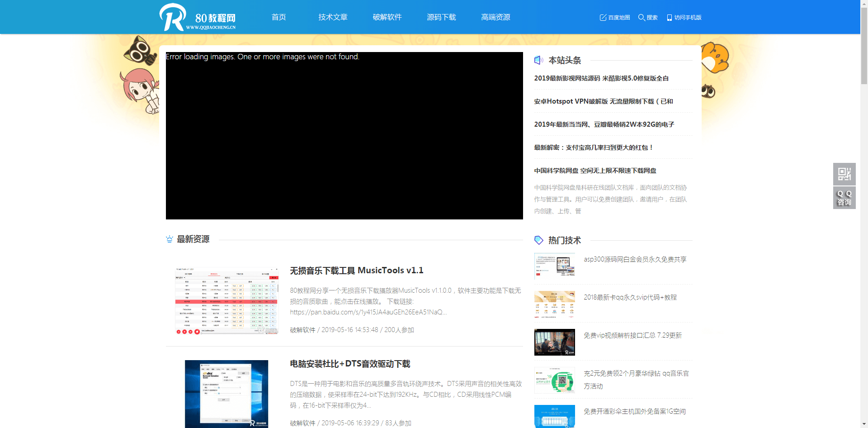
Task: Open the 免费vip视频解析接口汇总 thumbnail image
Action: (x=554, y=342)
